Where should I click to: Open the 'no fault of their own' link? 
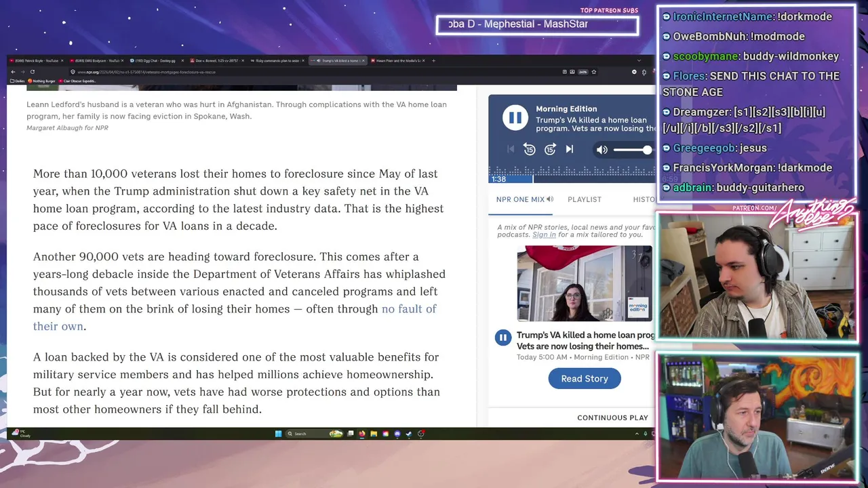(235, 317)
